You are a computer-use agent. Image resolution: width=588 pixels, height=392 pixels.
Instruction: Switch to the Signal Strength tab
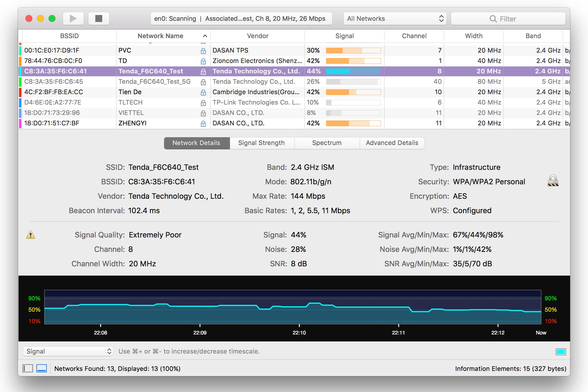tap(262, 143)
